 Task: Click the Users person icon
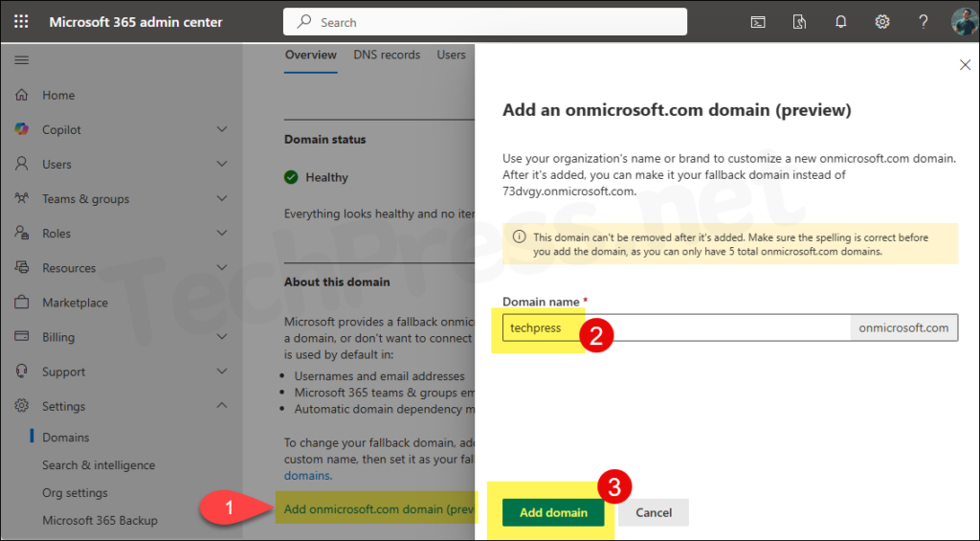(x=22, y=164)
